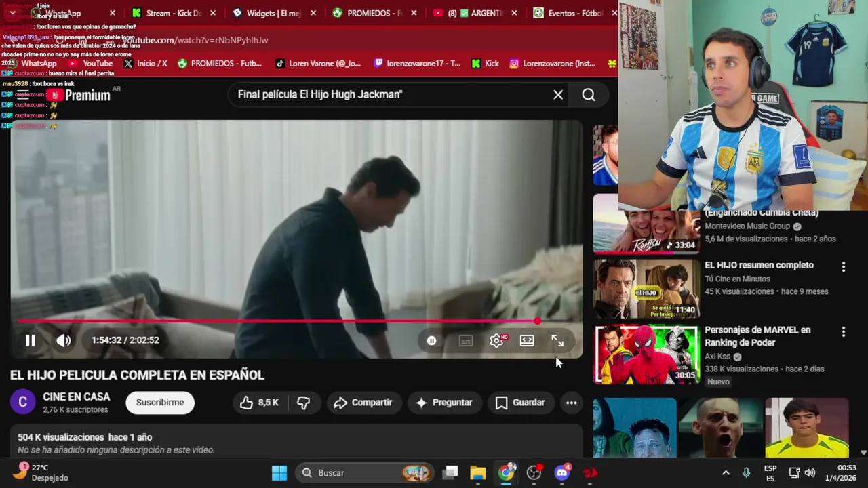This screenshot has height=488, width=868.
Task: Like the video with thumbs up 8,5 K
Action: tap(260, 403)
